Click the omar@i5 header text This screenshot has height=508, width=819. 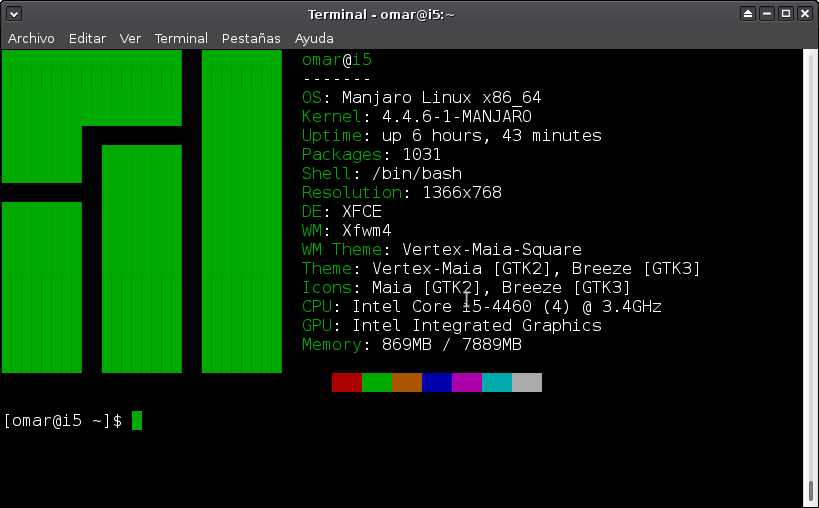tap(337, 60)
